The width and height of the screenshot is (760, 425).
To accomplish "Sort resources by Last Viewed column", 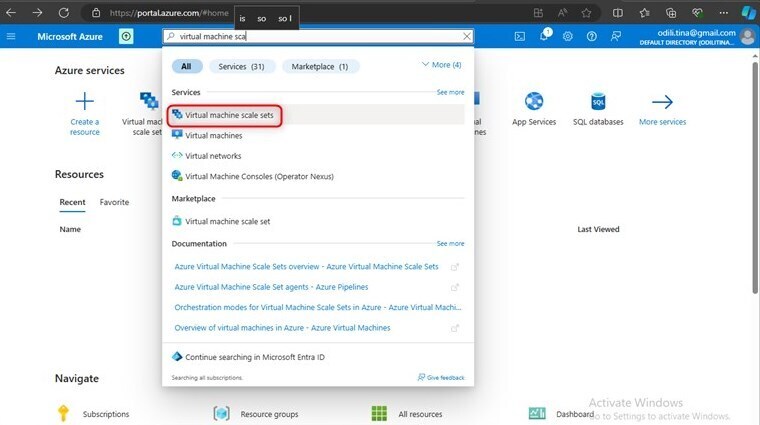I will (x=598, y=229).
